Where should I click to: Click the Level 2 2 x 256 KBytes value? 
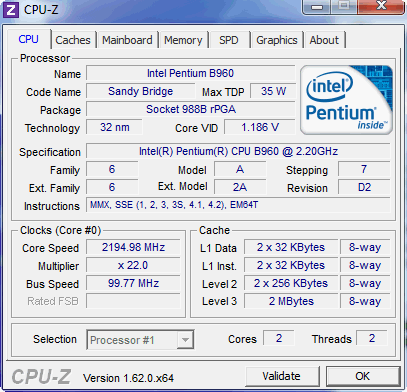tap(291, 283)
